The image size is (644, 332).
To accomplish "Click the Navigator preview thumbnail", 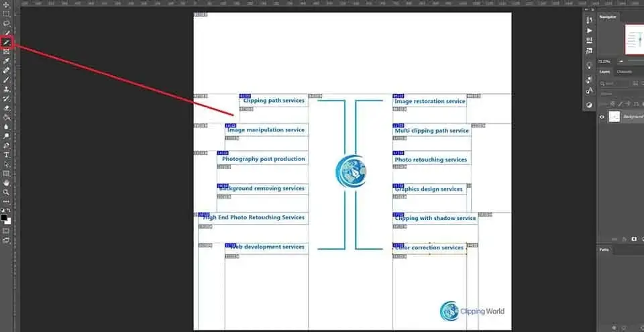I will pos(635,40).
